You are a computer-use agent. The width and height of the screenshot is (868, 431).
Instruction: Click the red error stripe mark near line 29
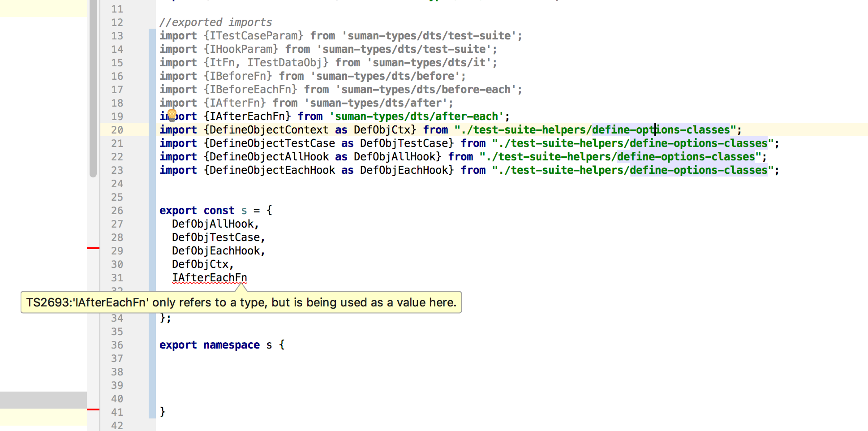pyautogui.click(x=93, y=248)
